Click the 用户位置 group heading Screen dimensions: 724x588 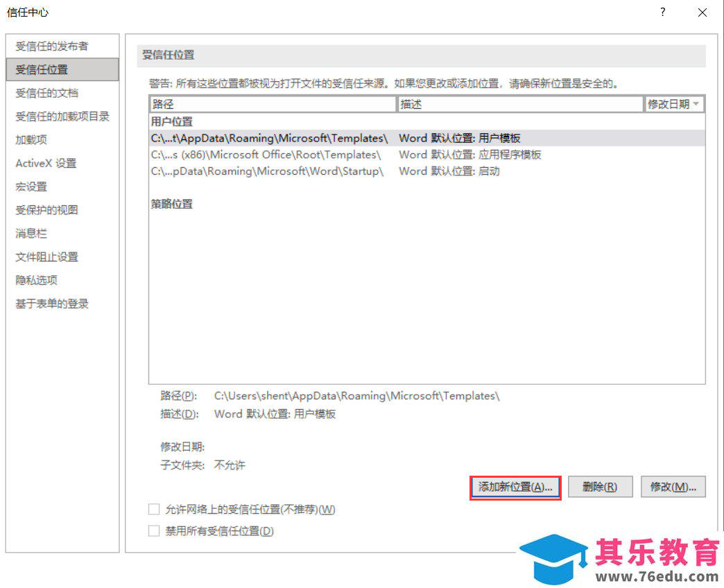click(x=171, y=122)
